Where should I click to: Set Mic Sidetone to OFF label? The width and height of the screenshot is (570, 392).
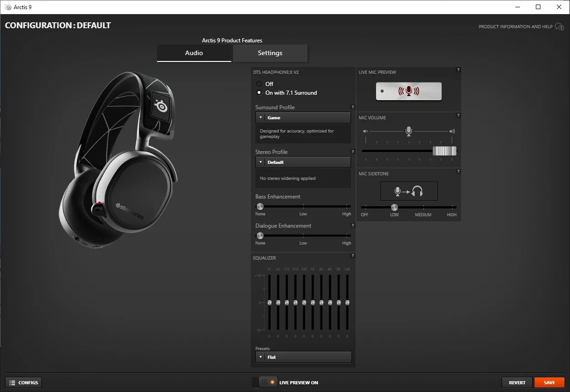click(x=365, y=214)
